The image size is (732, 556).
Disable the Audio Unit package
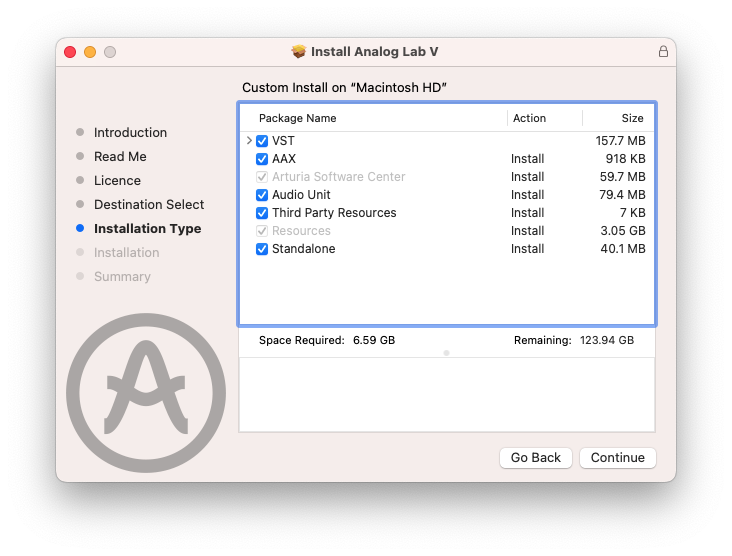click(x=262, y=195)
